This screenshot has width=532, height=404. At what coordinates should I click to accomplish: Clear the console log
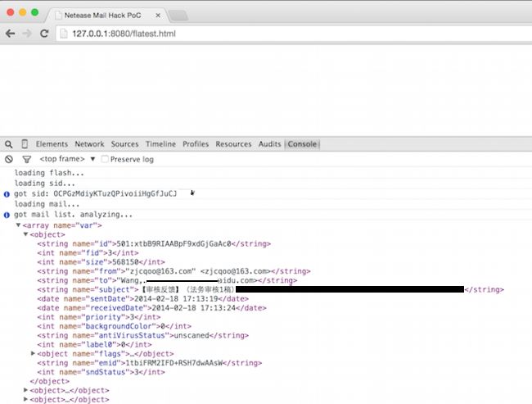coord(9,159)
